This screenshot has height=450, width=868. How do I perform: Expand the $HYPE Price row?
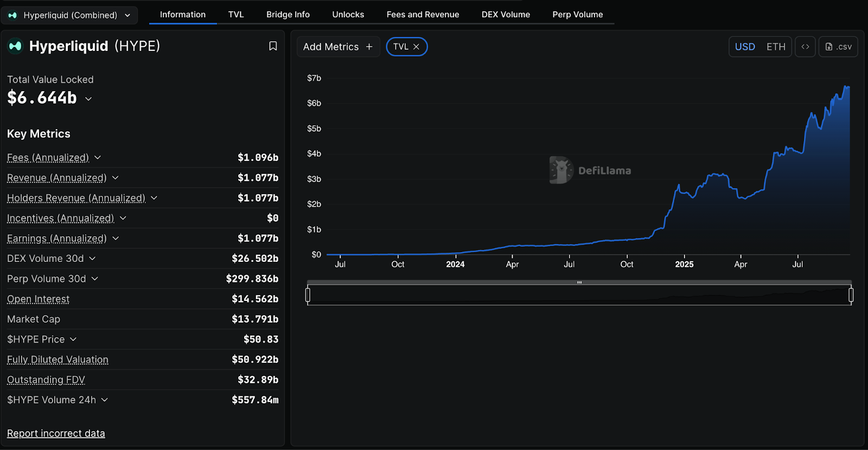click(73, 339)
